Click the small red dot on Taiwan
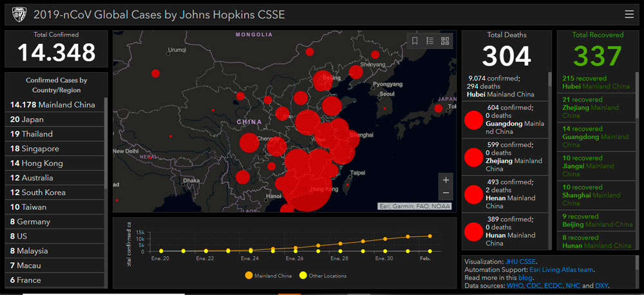 pos(348,185)
